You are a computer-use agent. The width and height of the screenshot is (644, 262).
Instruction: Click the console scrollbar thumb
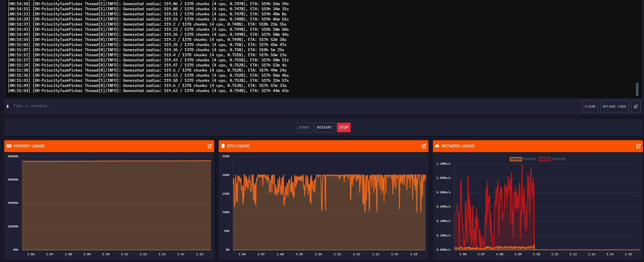pyautogui.click(x=637, y=89)
